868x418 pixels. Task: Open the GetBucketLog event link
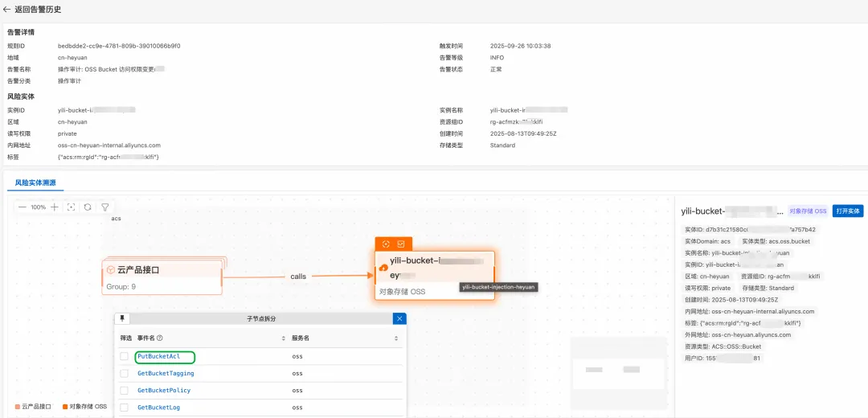tap(159, 408)
